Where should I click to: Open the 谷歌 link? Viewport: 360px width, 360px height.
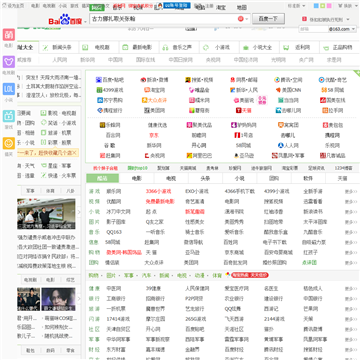tap(110, 145)
